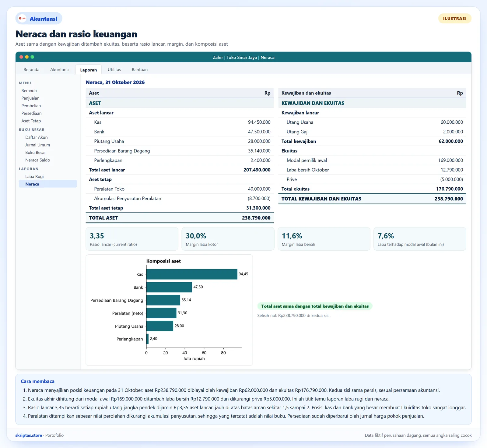
Task: Select the Piutang Usaha row
Action: (x=180, y=141)
